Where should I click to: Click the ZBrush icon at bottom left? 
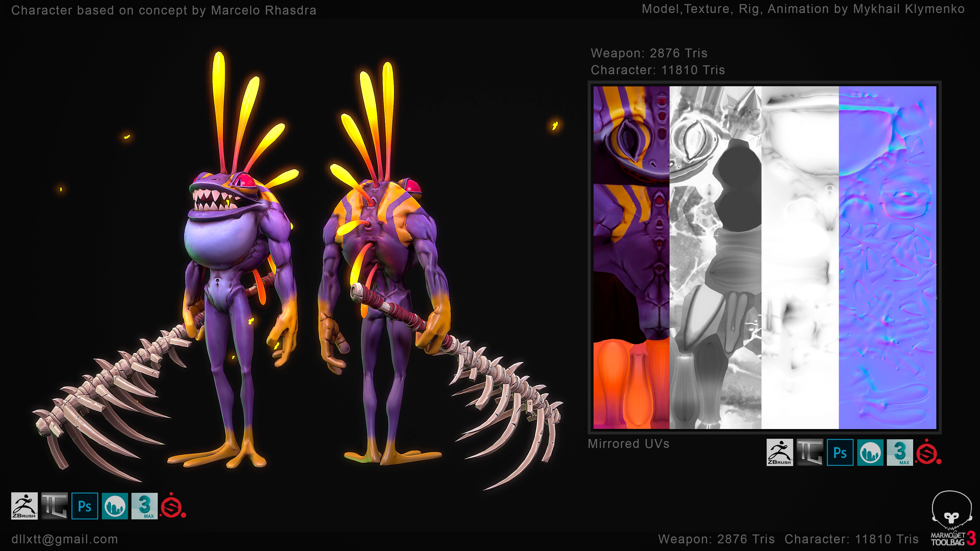click(24, 506)
